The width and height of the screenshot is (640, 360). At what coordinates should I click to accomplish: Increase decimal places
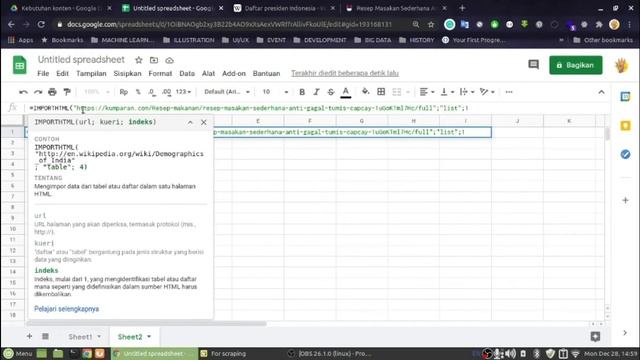[x=166, y=92]
